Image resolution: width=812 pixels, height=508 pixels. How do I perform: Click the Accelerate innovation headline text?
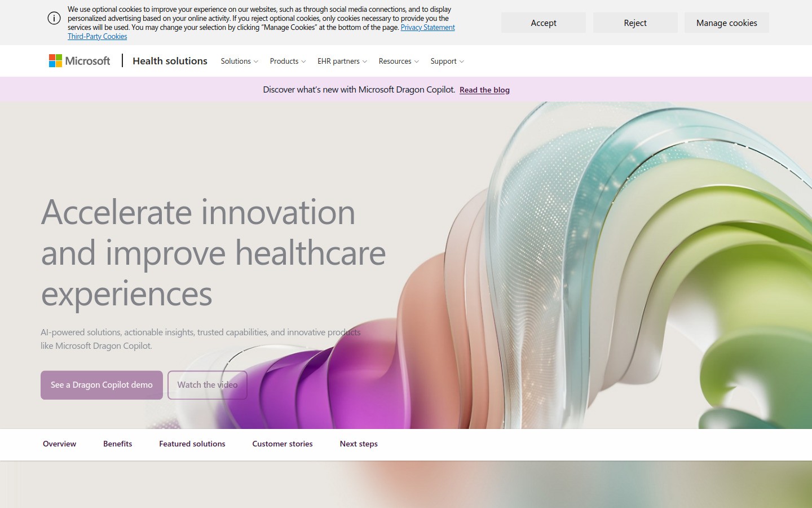[213, 252]
